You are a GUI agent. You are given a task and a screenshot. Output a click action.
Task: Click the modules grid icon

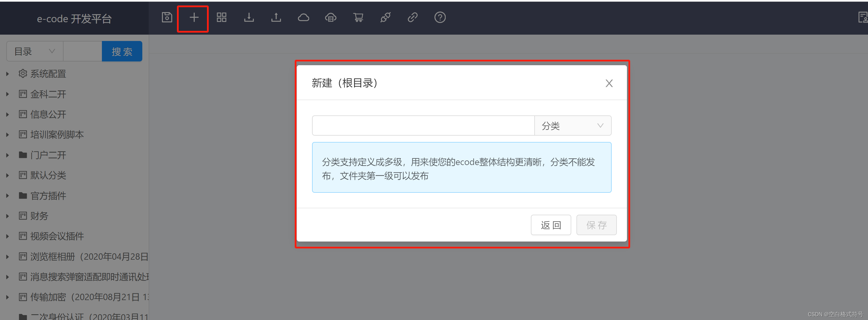(221, 18)
